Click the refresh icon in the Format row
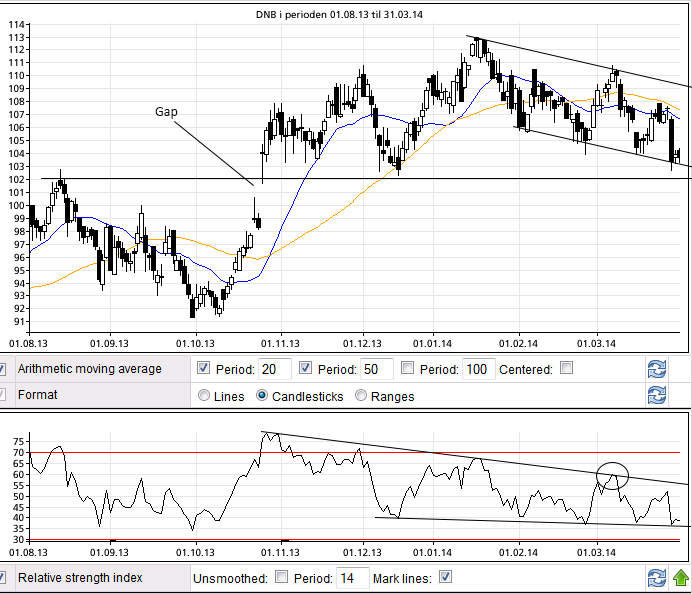Viewport: 692px width, 594px height. coord(657,395)
